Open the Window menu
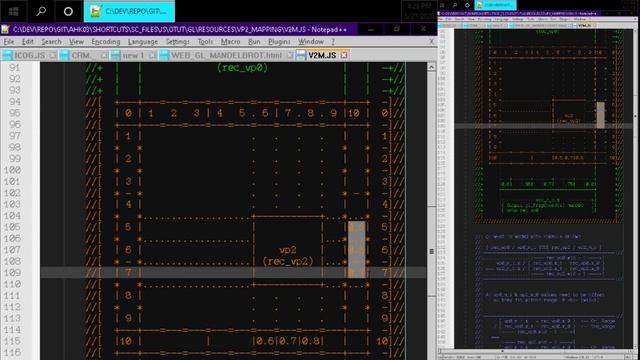640x360 pixels. click(311, 42)
